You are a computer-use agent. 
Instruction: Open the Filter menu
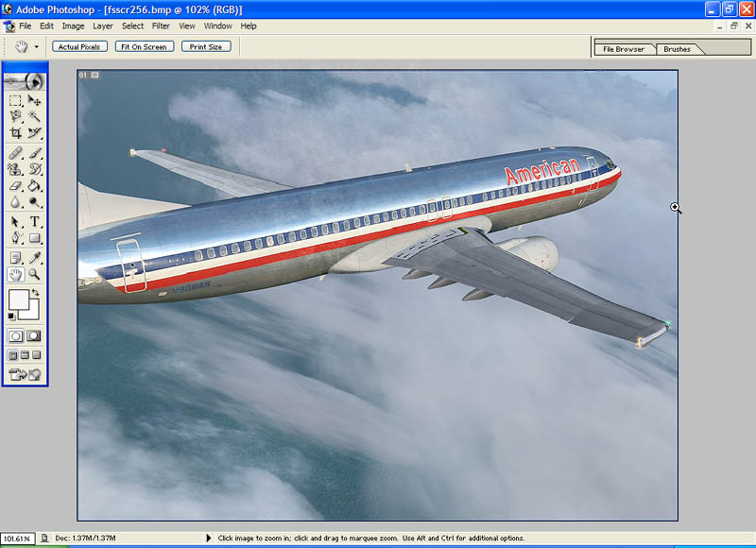click(x=161, y=26)
